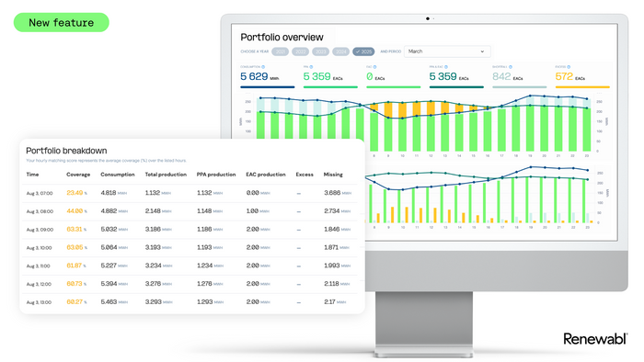Viewport: 644px width, 362px height.
Task: Select the 2021 year chip
Action: 280,51
